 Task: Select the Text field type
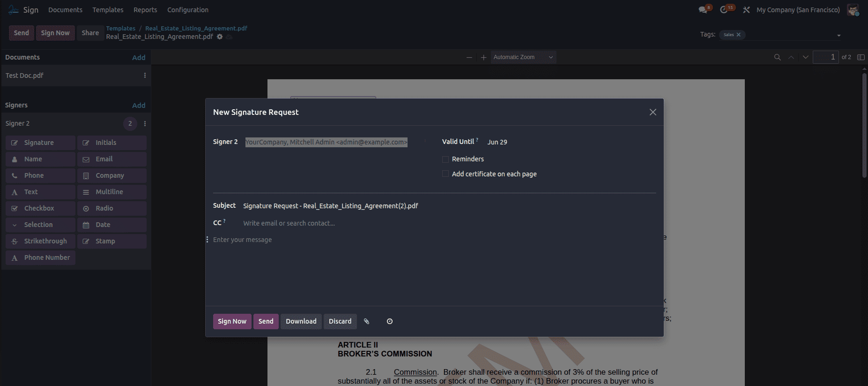(40, 192)
